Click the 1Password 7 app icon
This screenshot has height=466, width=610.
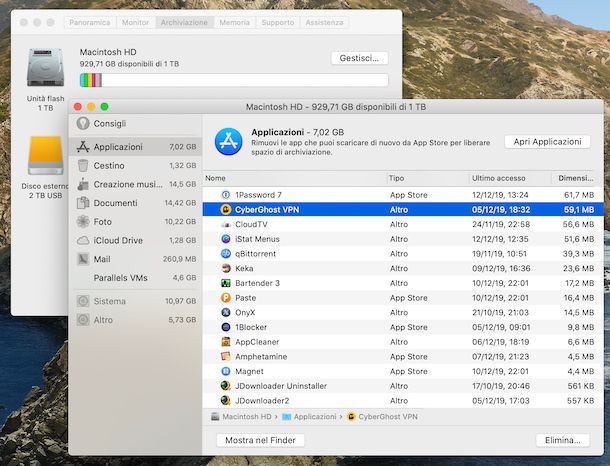pyautogui.click(x=226, y=195)
